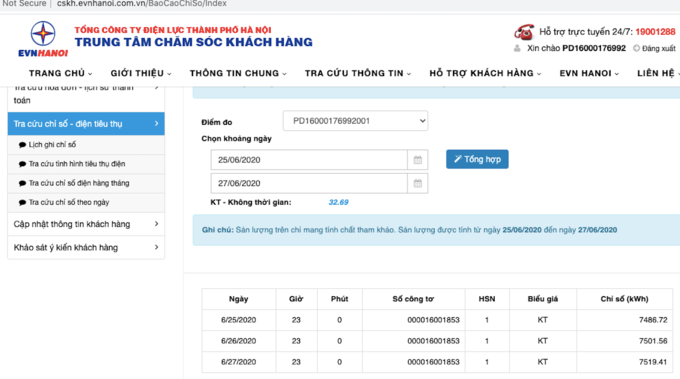Screen dimensions: 680x379
Task: Click reading value 7519.41
Action: (x=653, y=362)
